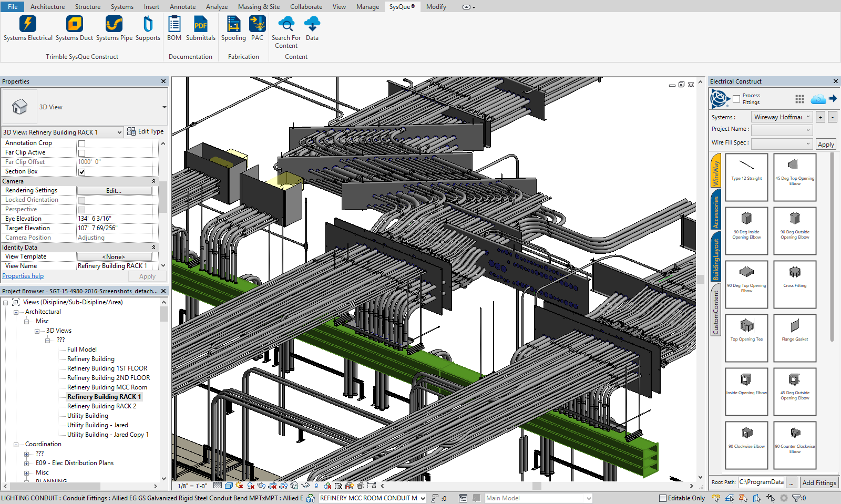Click the Add Fittings button
The width and height of the screenshot is (841, 504).
coord(818,482)
